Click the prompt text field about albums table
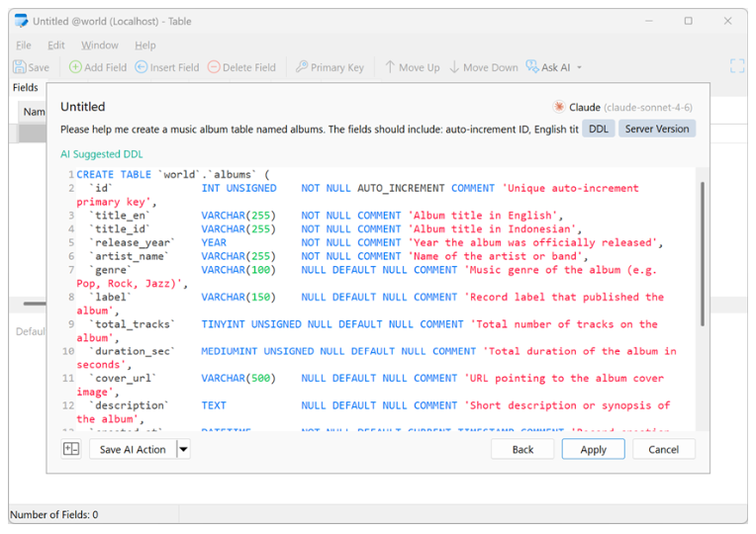The height and width of the screenshot is (534, 756). click(319, 130)
